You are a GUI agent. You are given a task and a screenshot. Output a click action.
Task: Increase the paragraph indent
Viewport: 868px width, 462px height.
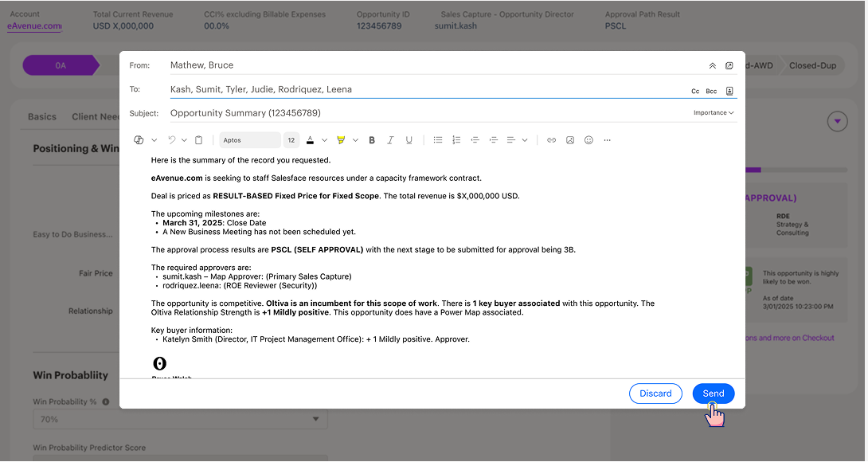(x=494, y=140)
